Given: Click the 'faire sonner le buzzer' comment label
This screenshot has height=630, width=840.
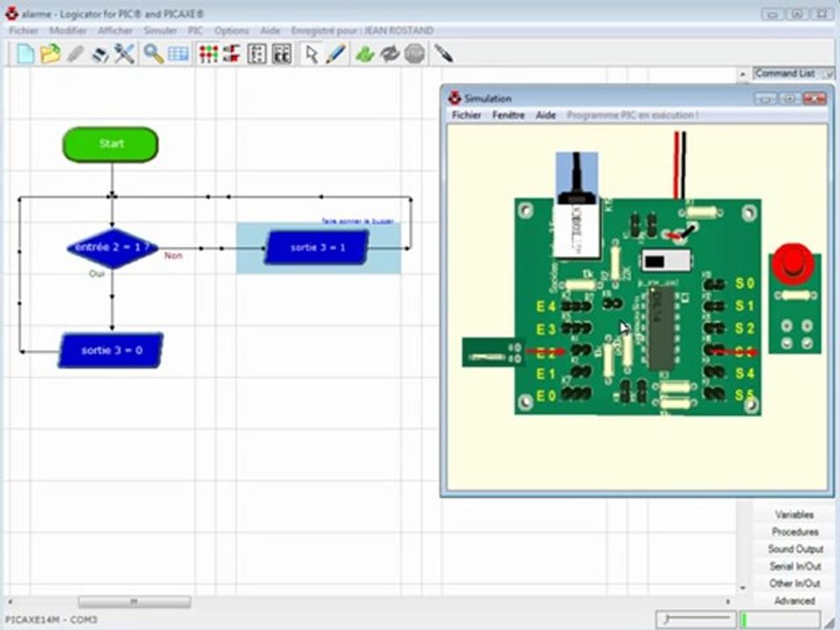Looking at the screenshot, I should click(358, 221).
